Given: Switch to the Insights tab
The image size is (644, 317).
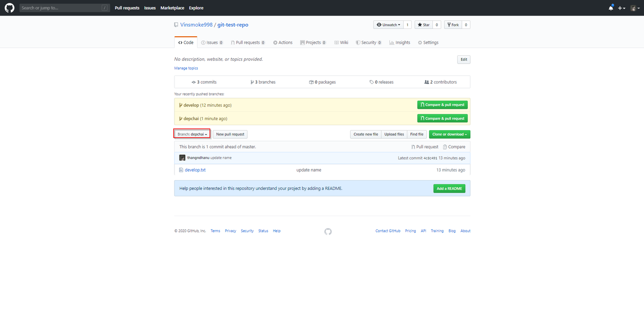Looking at the screenshot, I should pos(400,43).
